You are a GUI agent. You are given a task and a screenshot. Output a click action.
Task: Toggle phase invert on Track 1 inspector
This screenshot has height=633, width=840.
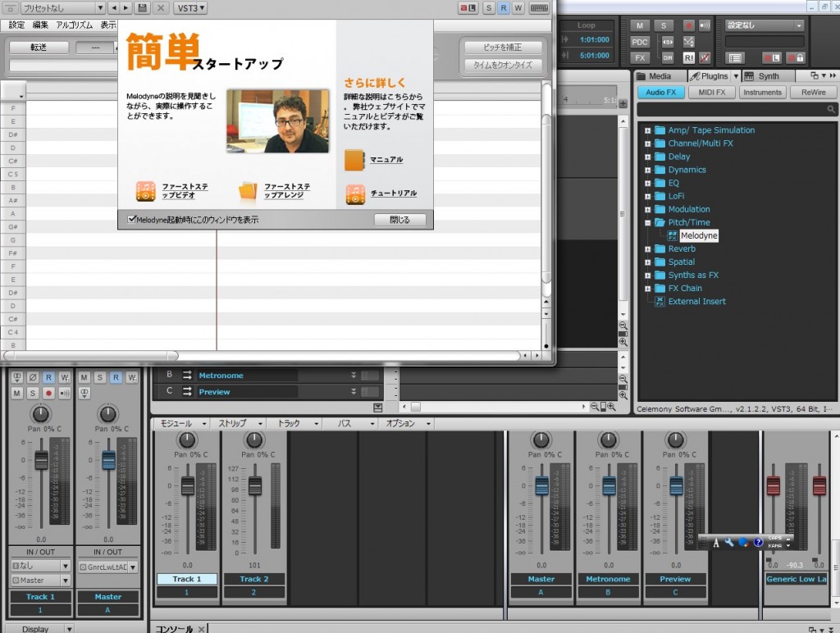click(x=33, y=377)
